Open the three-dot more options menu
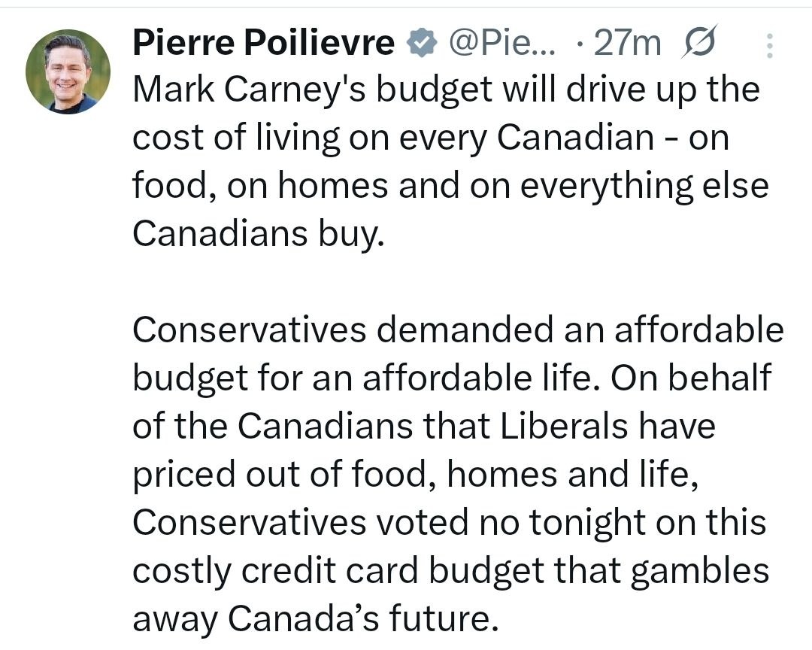The width and height of the screenshot is (812, 650). click(768, 47)
